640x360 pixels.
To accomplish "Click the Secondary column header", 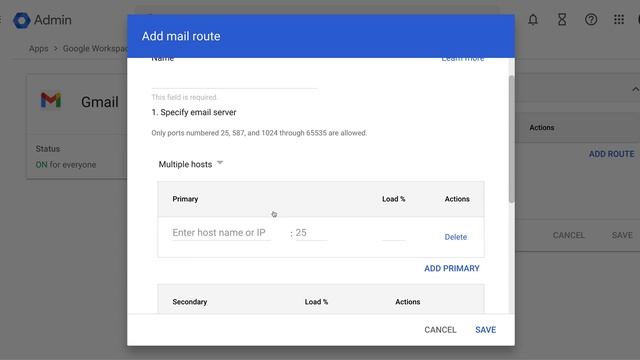I will pos(189,302).
